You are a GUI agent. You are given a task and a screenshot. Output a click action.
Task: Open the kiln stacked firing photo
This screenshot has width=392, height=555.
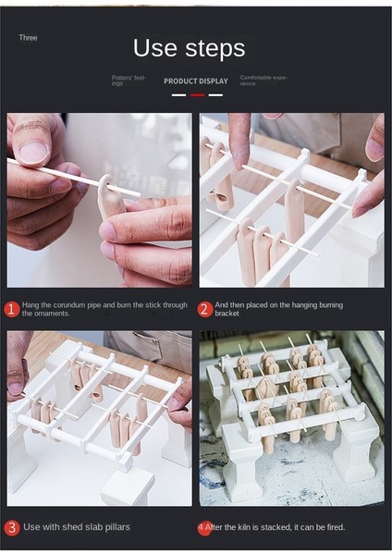[x=292, y=418]
